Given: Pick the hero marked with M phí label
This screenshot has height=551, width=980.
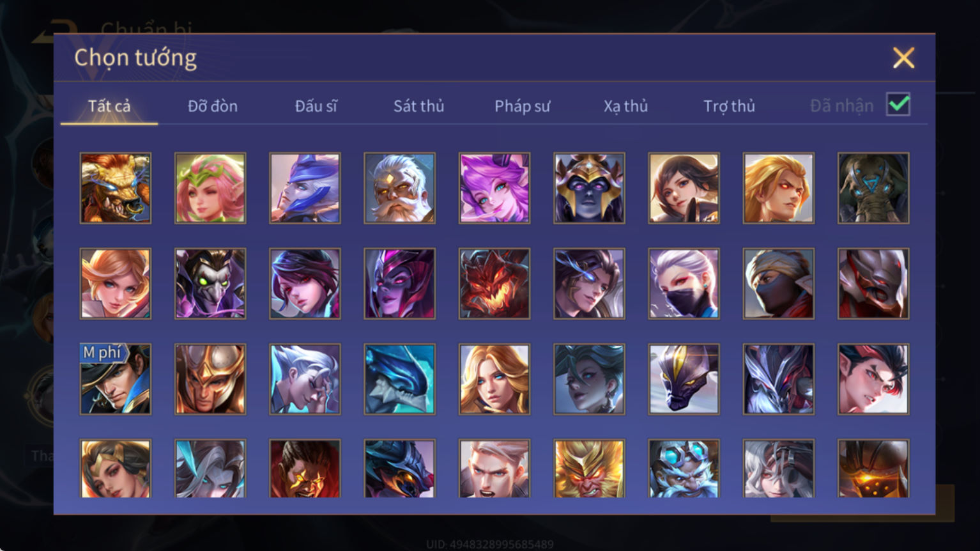Looking at the screenshot, I should (116, 379).
